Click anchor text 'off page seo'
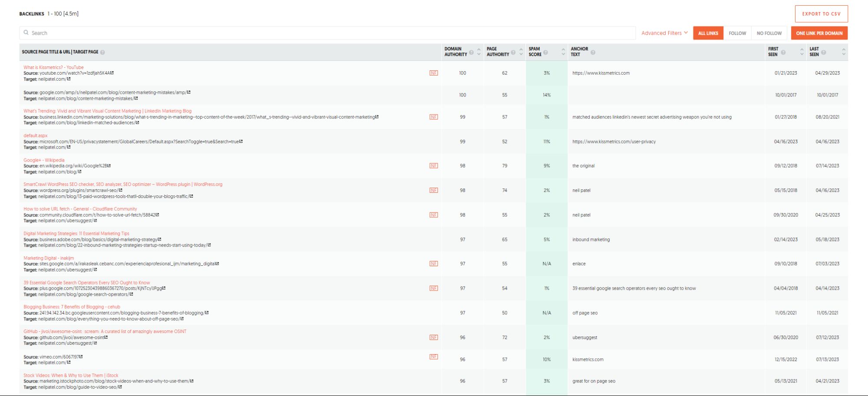This screenshot has height=396, width=868. [585, 313]
